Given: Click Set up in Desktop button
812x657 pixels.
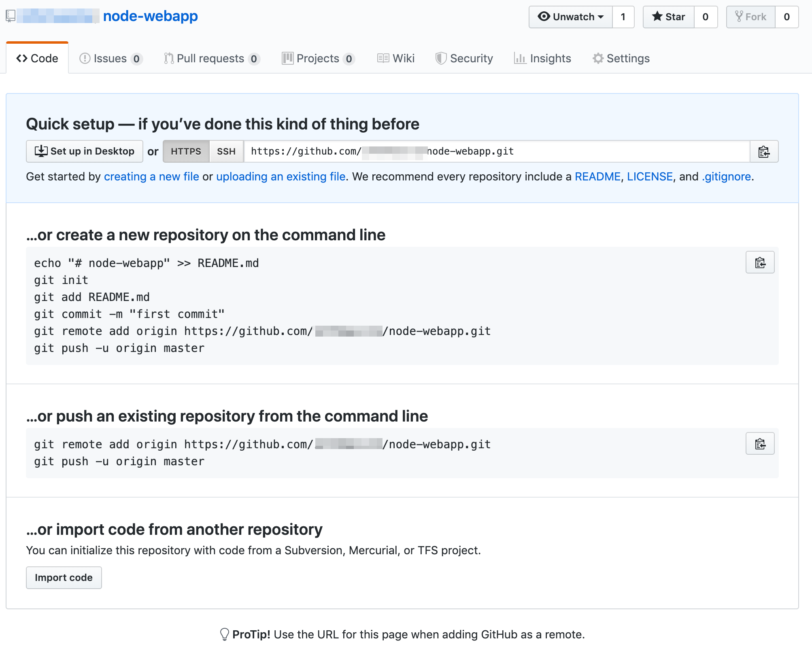Looking at the screenshot, I should [x=85, y=151].
